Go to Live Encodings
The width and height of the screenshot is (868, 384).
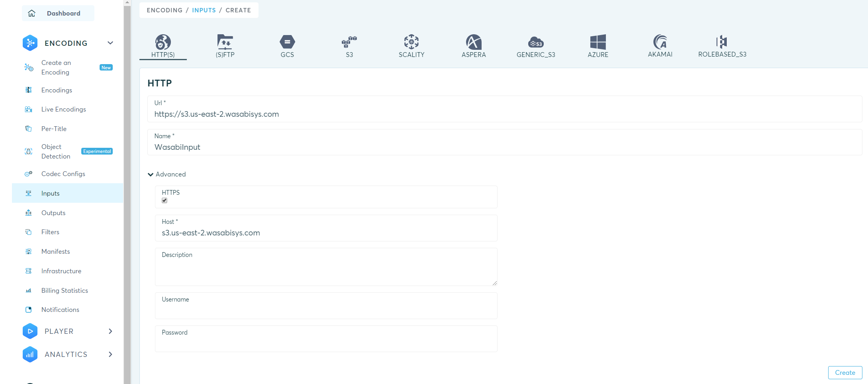coord(64,109)
